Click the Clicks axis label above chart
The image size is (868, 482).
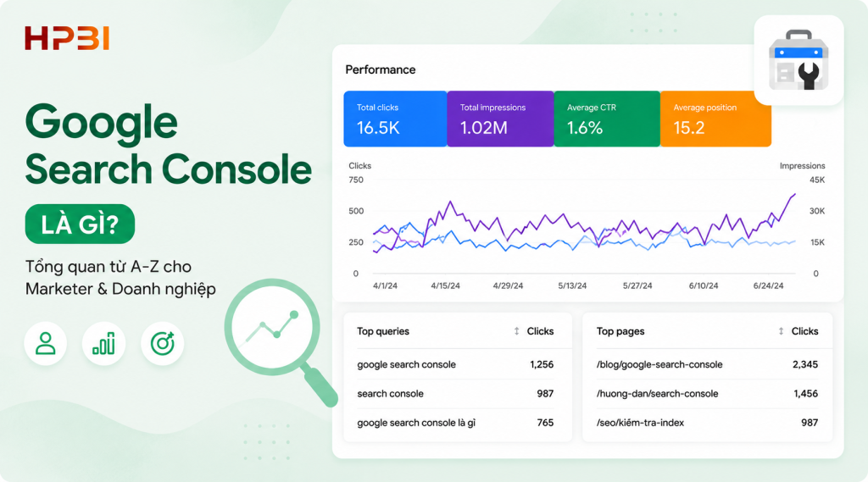[x=359, y=165]
